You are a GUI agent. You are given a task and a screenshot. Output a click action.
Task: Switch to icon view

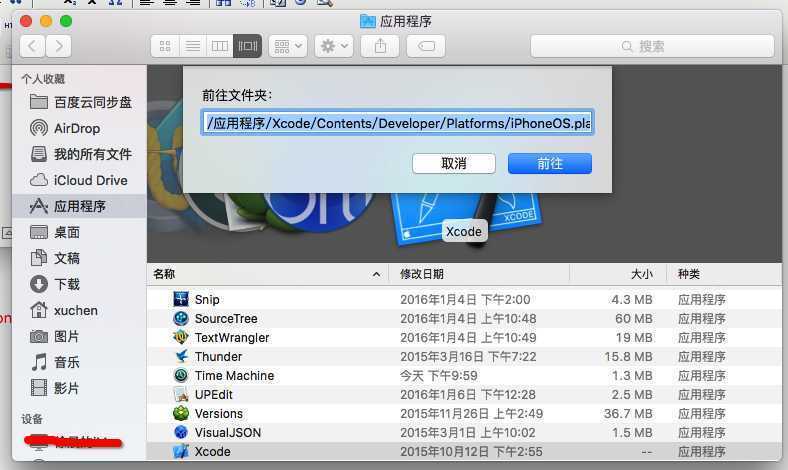[x=165, y=47]
